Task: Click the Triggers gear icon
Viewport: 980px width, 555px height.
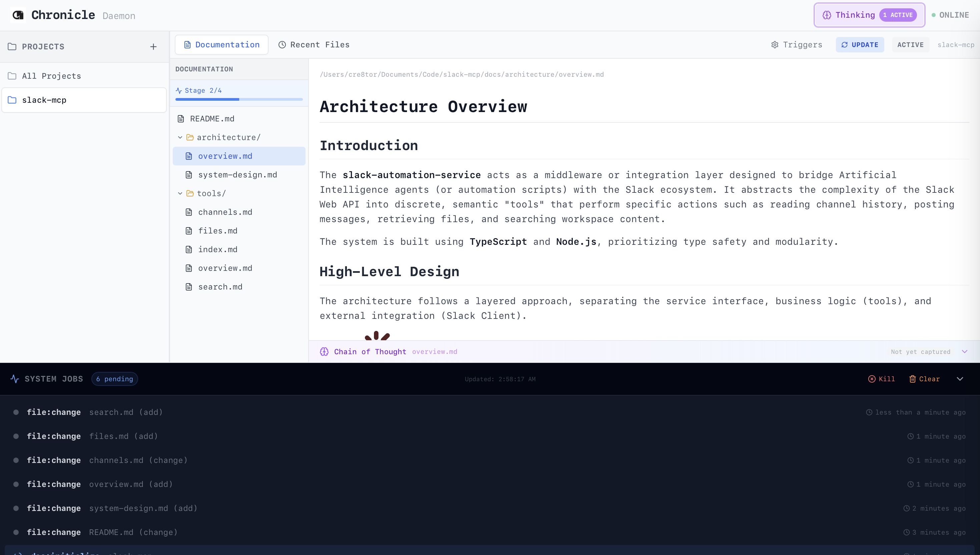Action: point(775,45)
